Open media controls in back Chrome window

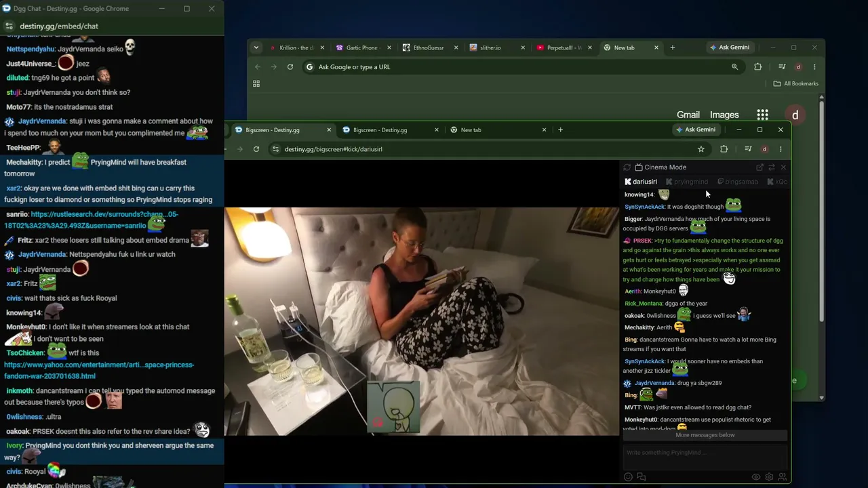coord(782,67)
